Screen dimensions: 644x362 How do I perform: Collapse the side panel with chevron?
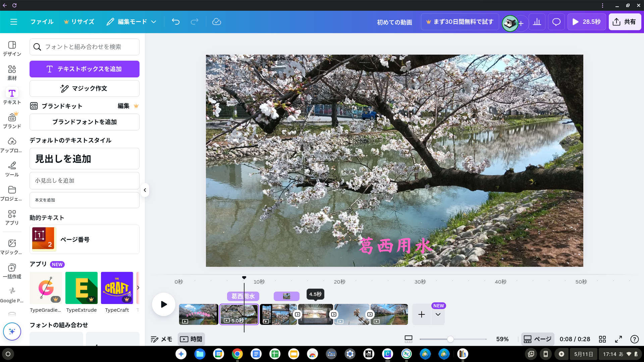[x=145, y=190]
